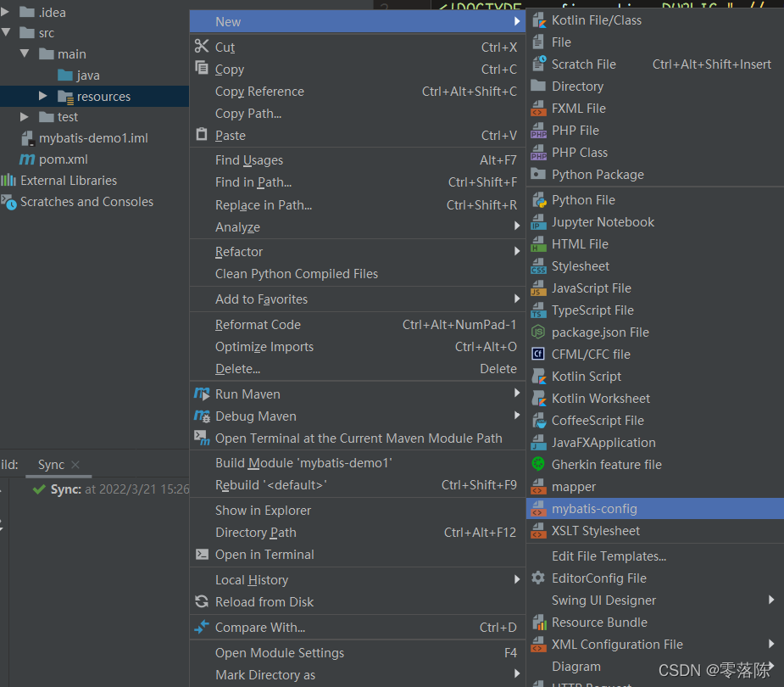Screen dimensions: 784x687
Task: Click the Delete... menu entry
Action: (358, 369)
